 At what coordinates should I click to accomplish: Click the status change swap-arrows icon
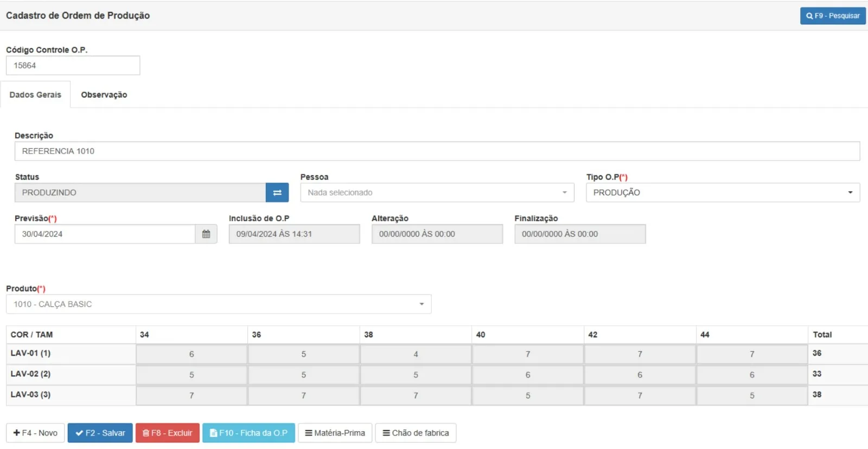point(277,193)
